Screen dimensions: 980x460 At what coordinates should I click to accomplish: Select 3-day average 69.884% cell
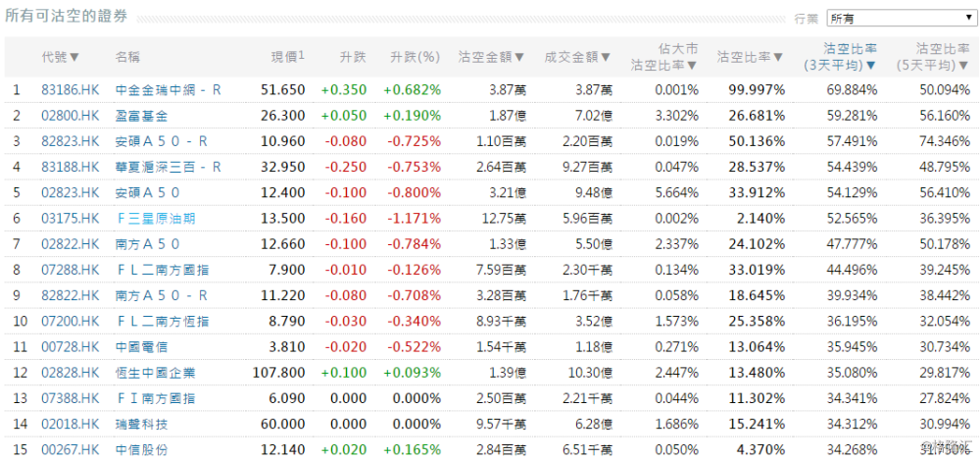coord(852,90)
